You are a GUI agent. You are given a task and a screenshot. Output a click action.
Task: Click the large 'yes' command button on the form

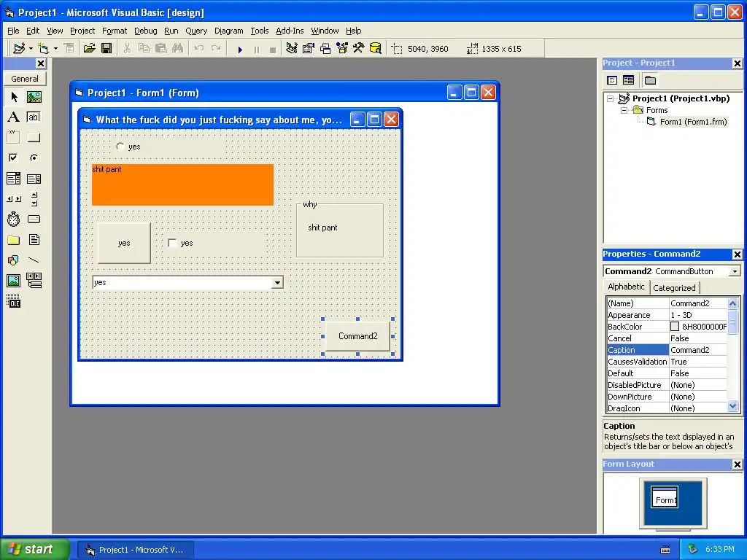tap(124, 244)
